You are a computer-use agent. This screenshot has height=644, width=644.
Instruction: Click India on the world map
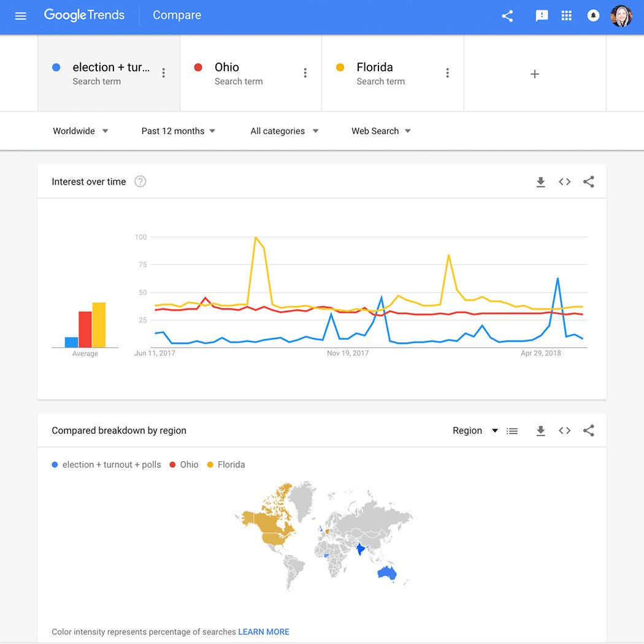tap(361, 548)
